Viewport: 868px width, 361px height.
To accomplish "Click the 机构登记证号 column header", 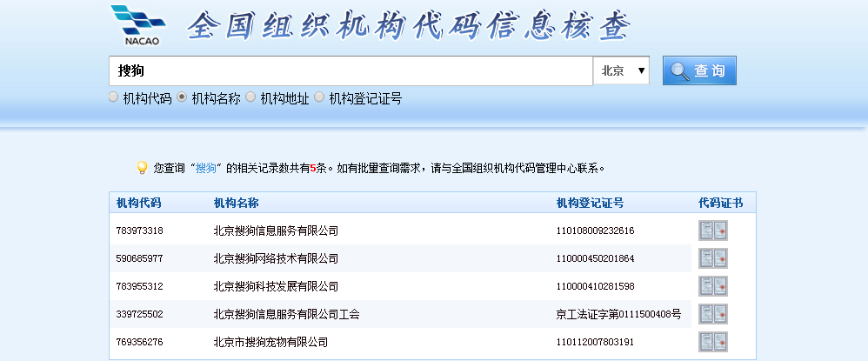I will 590,204.
